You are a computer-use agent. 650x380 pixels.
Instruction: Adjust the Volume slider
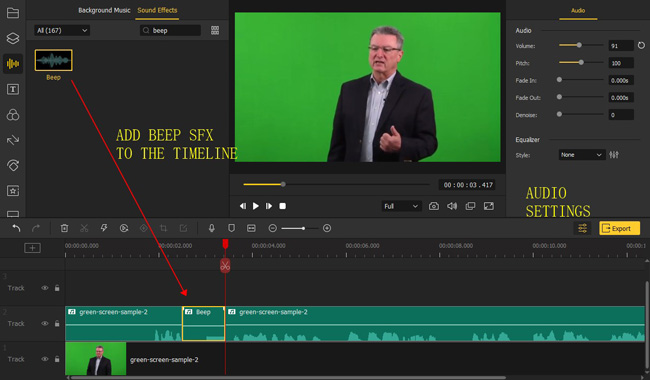(x=580, y=45)
